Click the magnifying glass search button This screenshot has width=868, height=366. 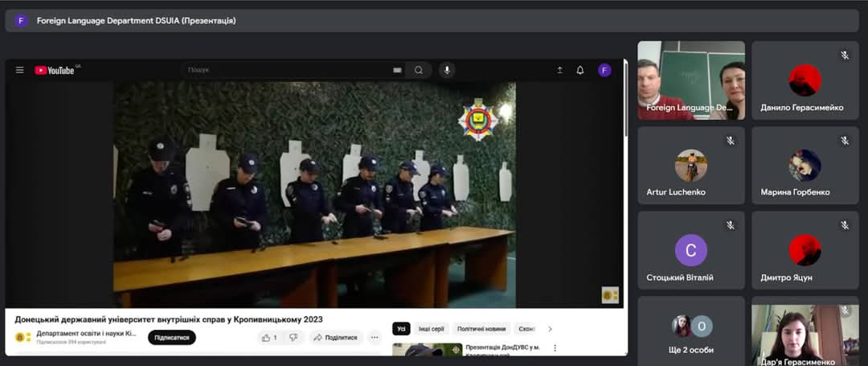click(419, 70)
